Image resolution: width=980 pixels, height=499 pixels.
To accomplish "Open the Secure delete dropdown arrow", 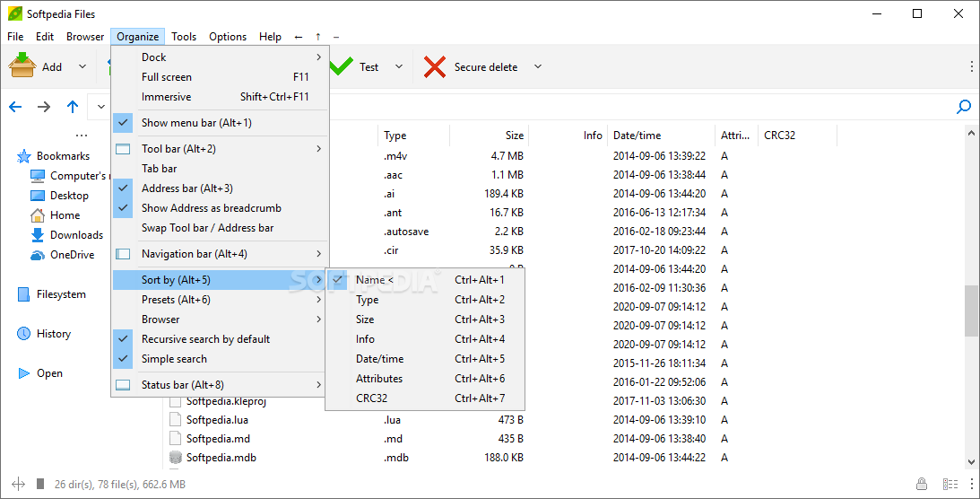I will pyautogui.click(x=537, y=66).
